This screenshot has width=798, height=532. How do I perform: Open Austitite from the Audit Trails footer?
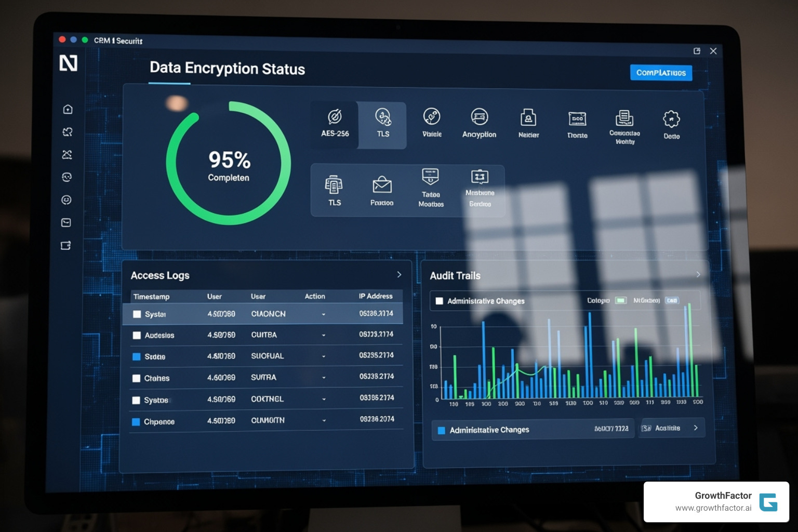(x=671, y=428)
